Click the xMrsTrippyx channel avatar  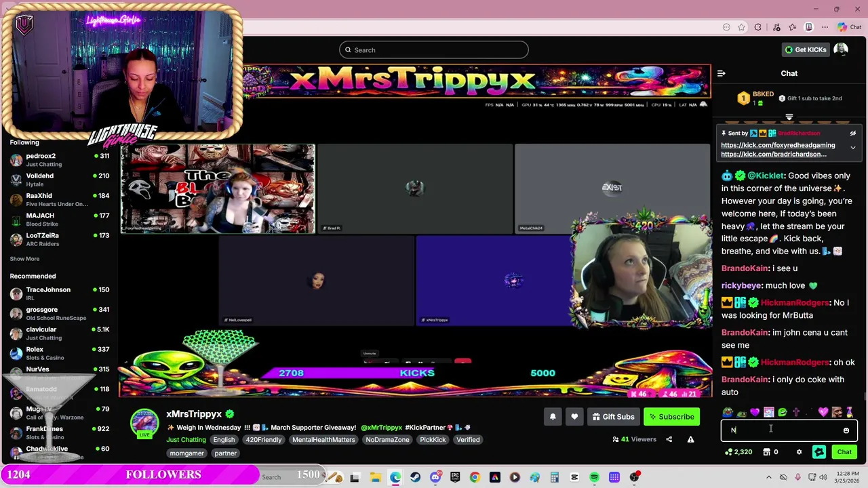(144, 422)
